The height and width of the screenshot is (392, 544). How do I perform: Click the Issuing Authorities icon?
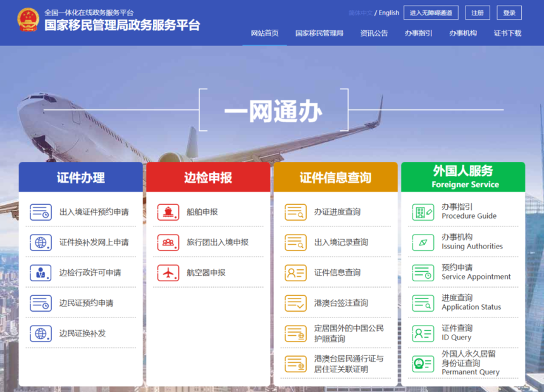[x=423, y=243]
